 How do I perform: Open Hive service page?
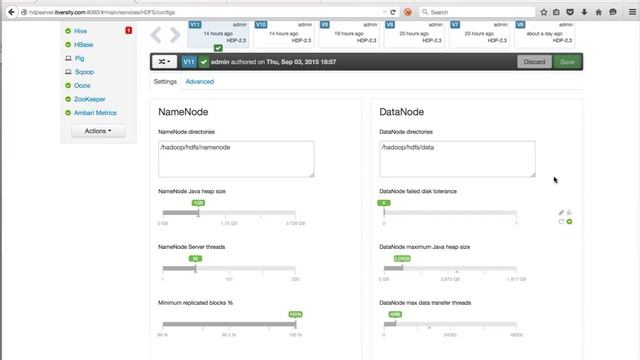(80, 31)
